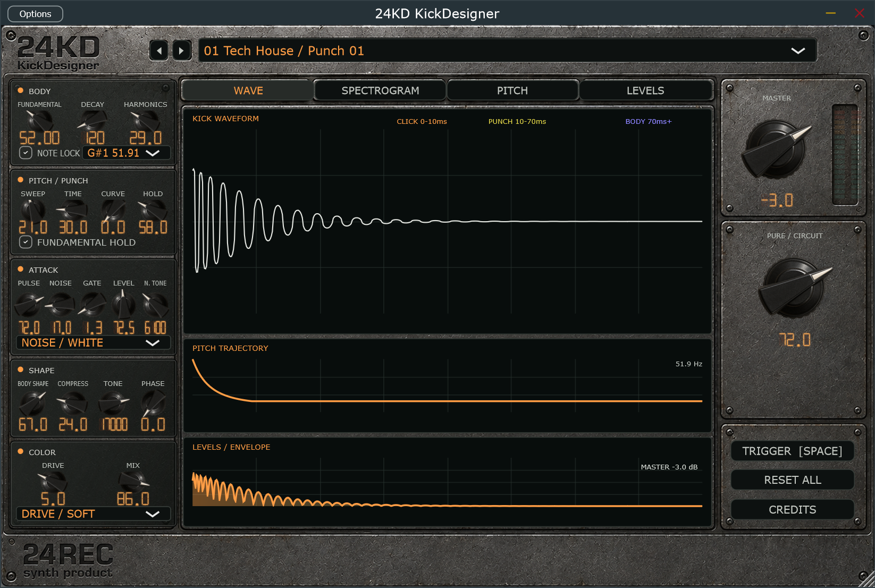The width and height of the screenshot is (875, 588).
Task: Click the MASTER value -3.0 readout
Action: tap(777, 200)
